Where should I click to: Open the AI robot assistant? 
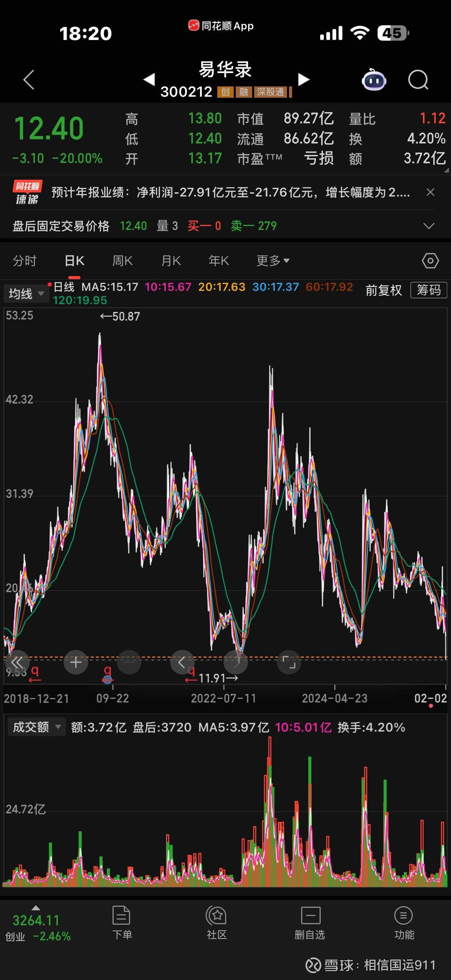coord(374,80)
